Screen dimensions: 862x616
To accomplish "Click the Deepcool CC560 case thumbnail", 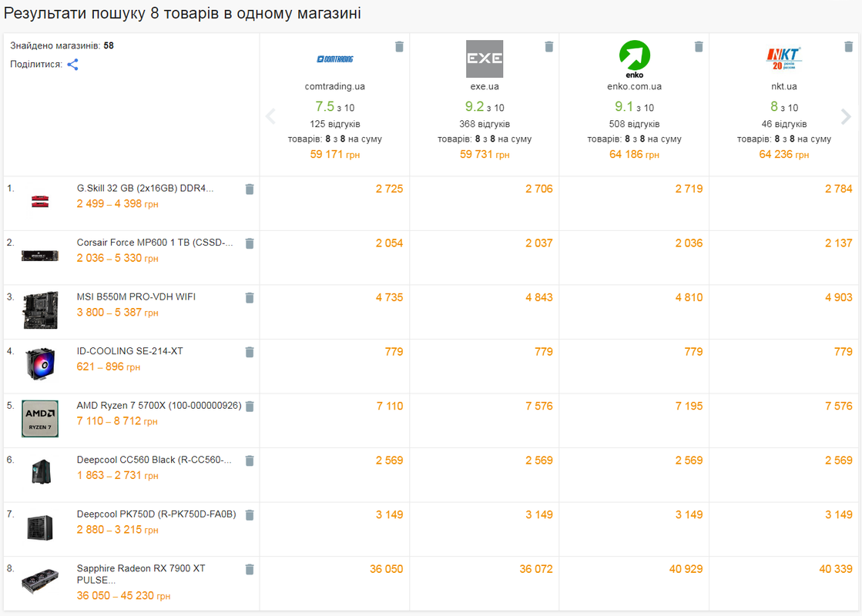I will [x=42, y=472].
